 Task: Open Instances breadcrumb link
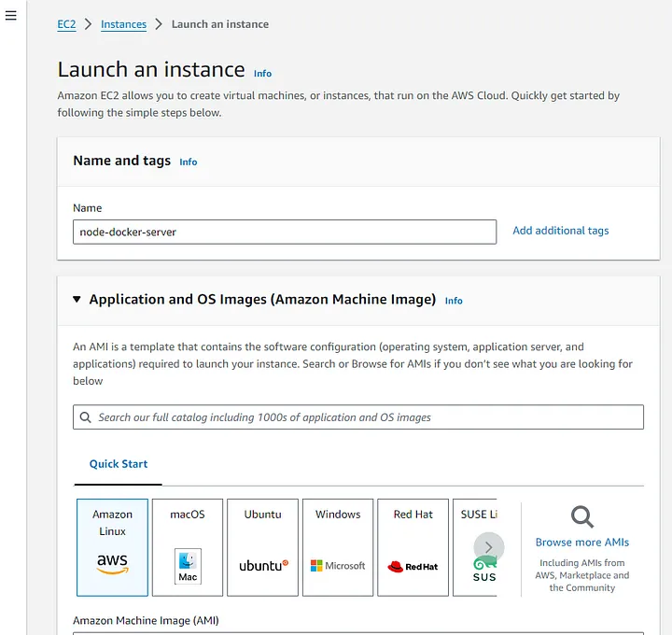coord(124,24)
